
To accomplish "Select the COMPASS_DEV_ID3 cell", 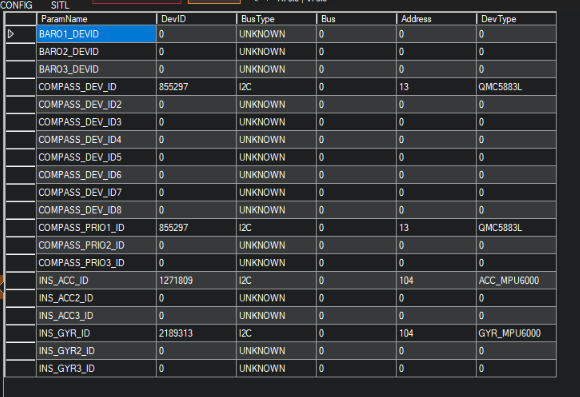I will 96,122.
